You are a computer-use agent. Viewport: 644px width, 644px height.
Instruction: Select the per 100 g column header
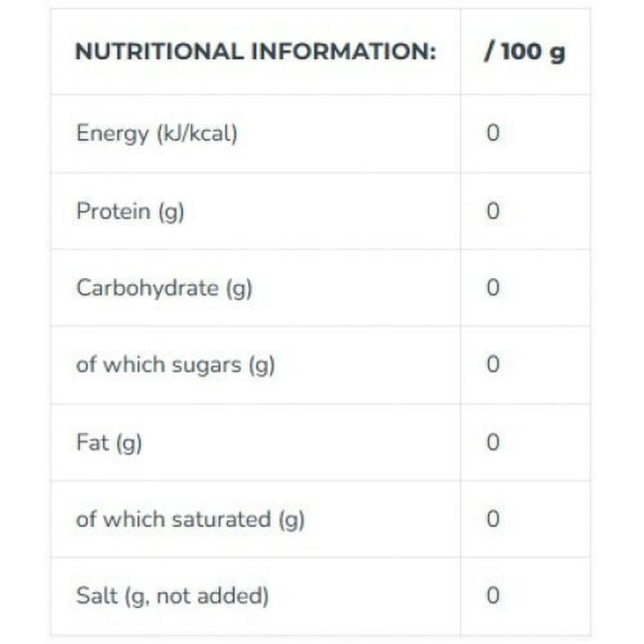click(x=526, y=52)
